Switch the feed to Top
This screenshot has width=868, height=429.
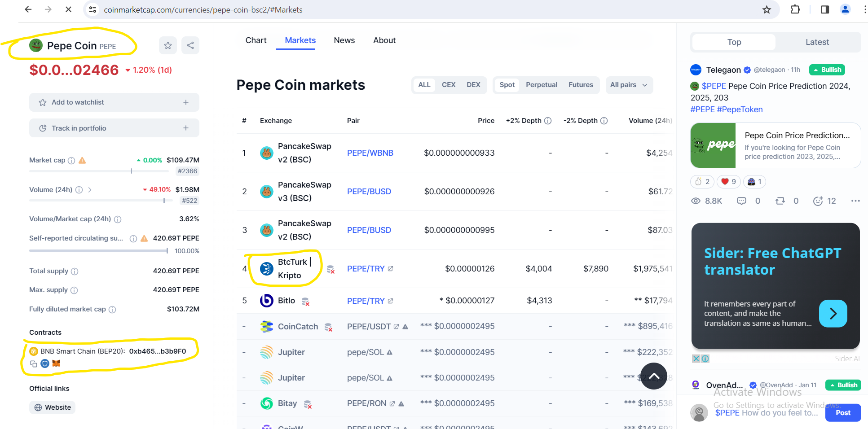click(x=734, y=42)
